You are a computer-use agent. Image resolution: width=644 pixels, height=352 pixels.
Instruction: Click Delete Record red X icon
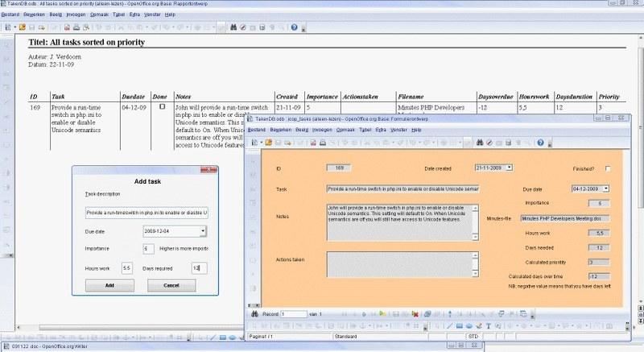point(415,314)
